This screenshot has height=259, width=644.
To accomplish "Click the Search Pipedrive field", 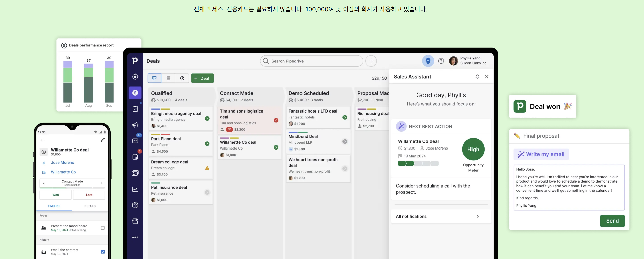I will pos(311,61).
